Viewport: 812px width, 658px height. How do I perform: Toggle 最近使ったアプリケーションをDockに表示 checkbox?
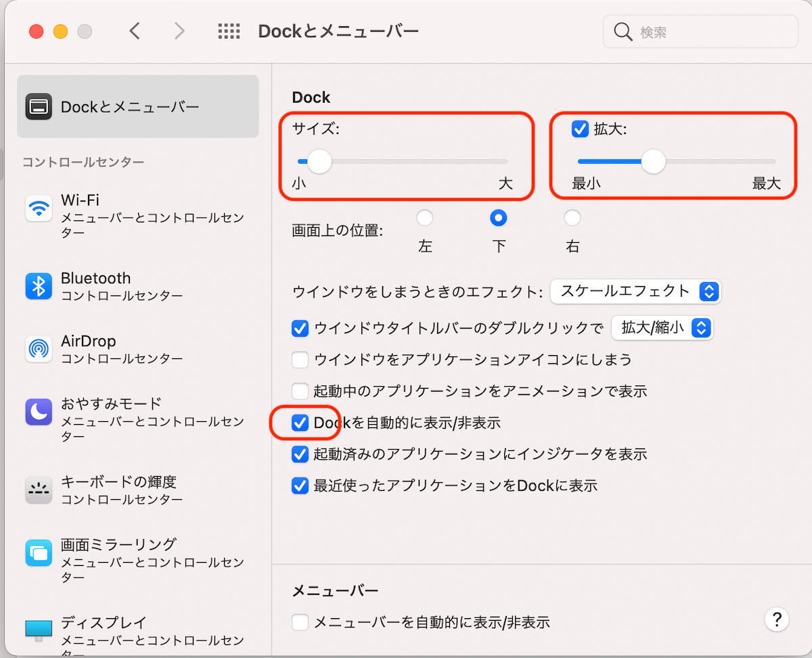(x=300, y=486)
